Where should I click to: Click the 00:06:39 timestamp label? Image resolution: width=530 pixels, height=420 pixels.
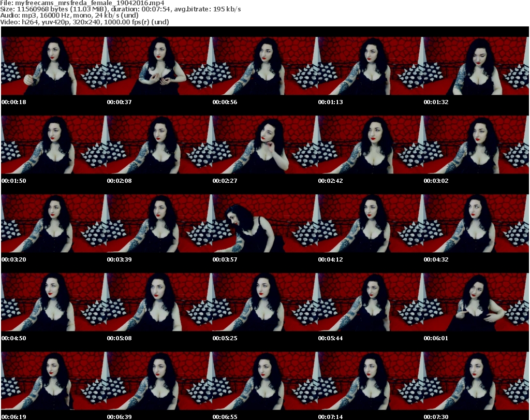(x=120, y=417)
